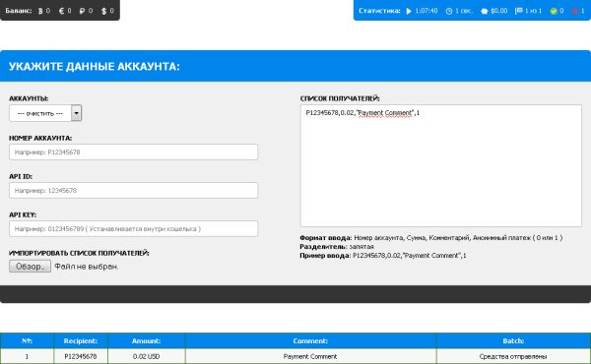
Task: Click the flag icon near 1 из 1
Action: coord(519,11)
